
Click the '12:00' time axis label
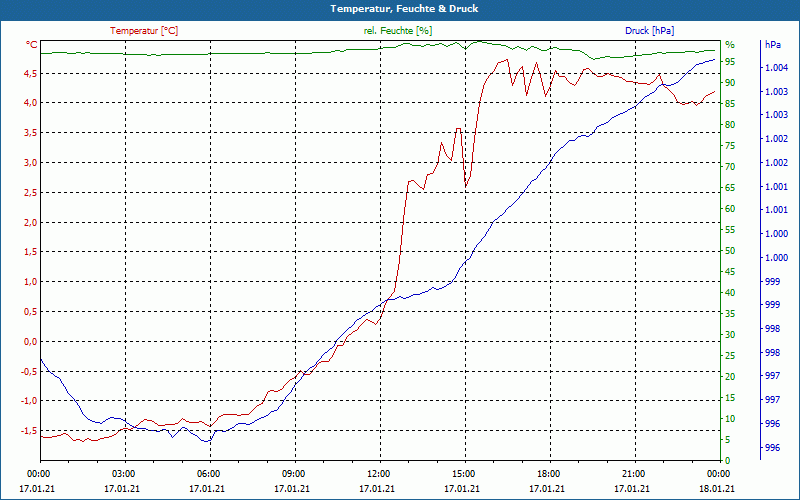378,473
